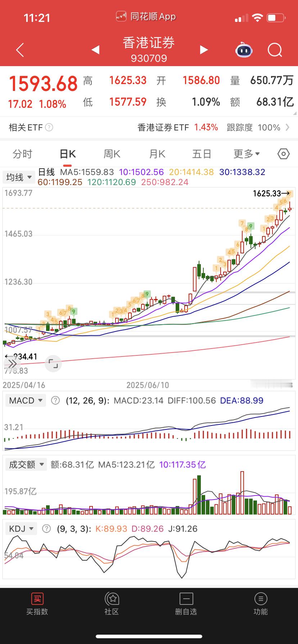Open search with the magnifier icon

coord(275,50)
